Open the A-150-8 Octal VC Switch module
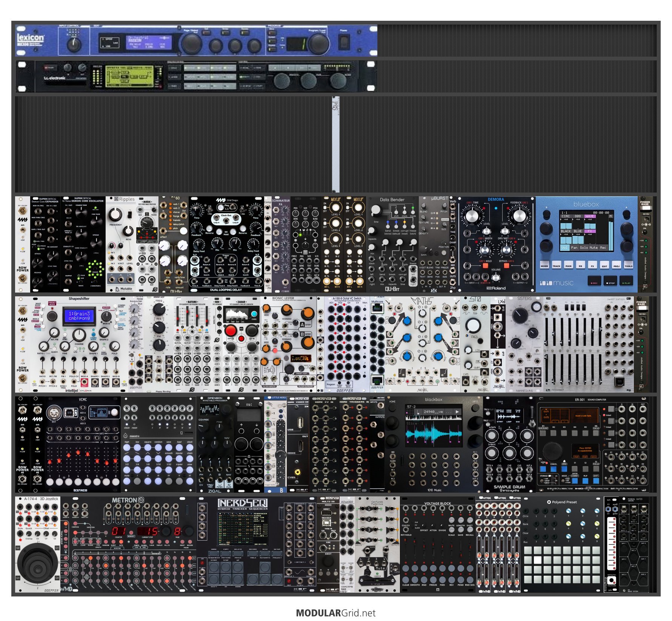This screenshot has height=621, width=672. click(x=347, y=344)
